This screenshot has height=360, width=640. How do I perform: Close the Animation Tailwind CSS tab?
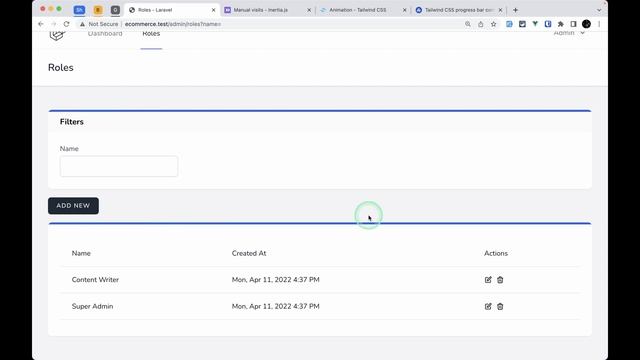click(404, 10)
